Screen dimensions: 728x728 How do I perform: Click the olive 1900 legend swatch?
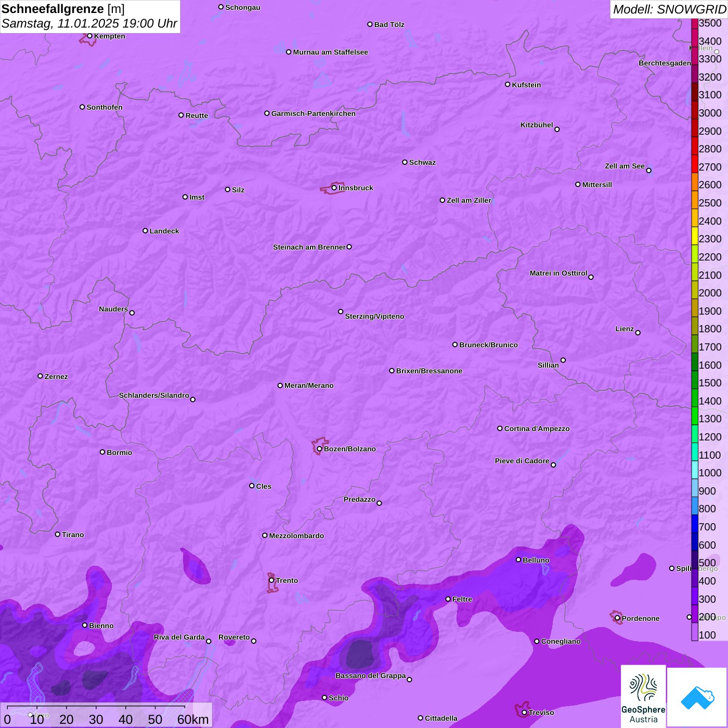click(695, 308)
